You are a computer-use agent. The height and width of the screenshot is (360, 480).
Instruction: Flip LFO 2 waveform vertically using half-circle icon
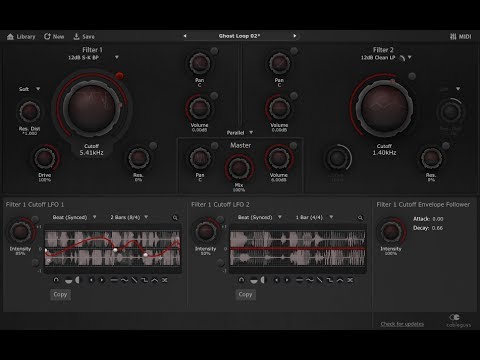pos(254,280)
